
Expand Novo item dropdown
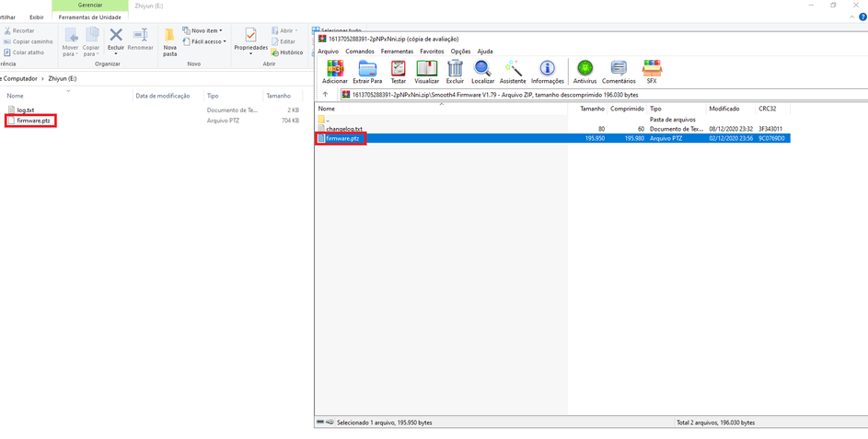pos(203,31)
